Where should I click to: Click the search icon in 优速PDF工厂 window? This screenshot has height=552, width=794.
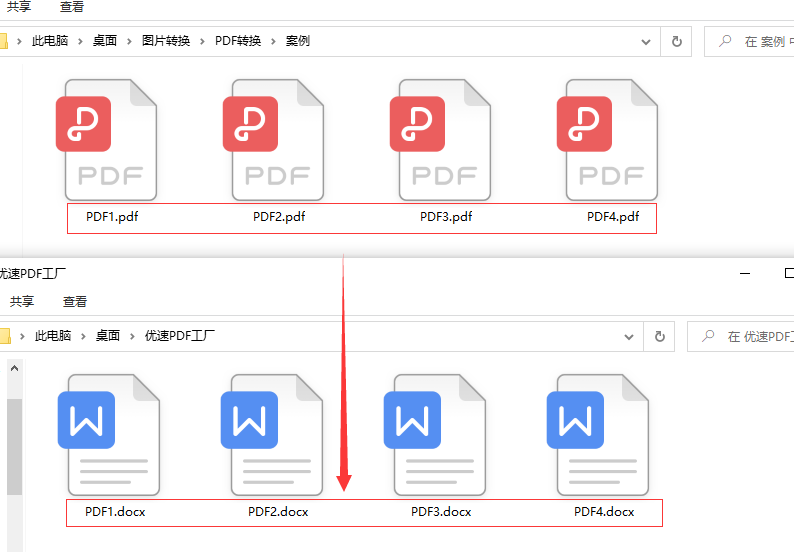click(708, 336)
